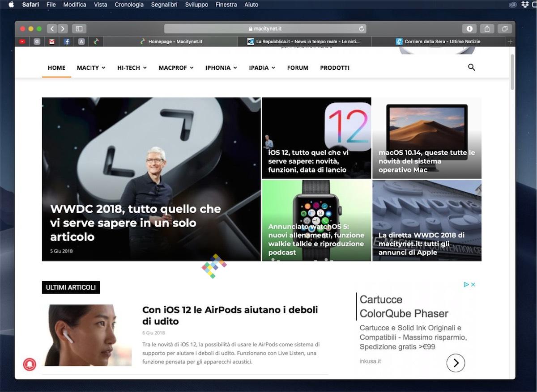Open the Sviluppo menu
Viewport: 537px width, 392px height.
pyautogui.click(x=196, y=4)
